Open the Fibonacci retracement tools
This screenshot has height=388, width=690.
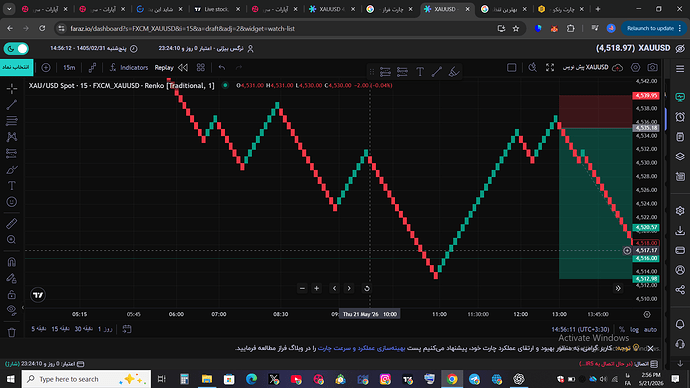point(12,121)
